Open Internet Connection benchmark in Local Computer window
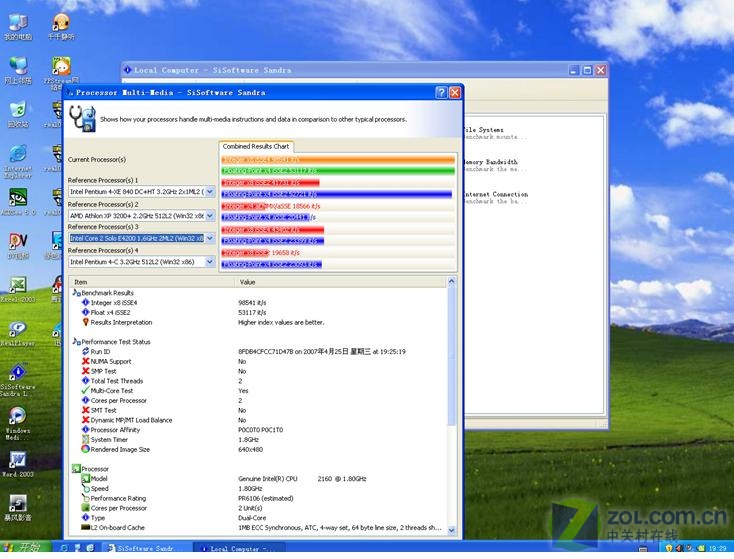Screen dimensions: 734x559 click(x=495, y=198)
